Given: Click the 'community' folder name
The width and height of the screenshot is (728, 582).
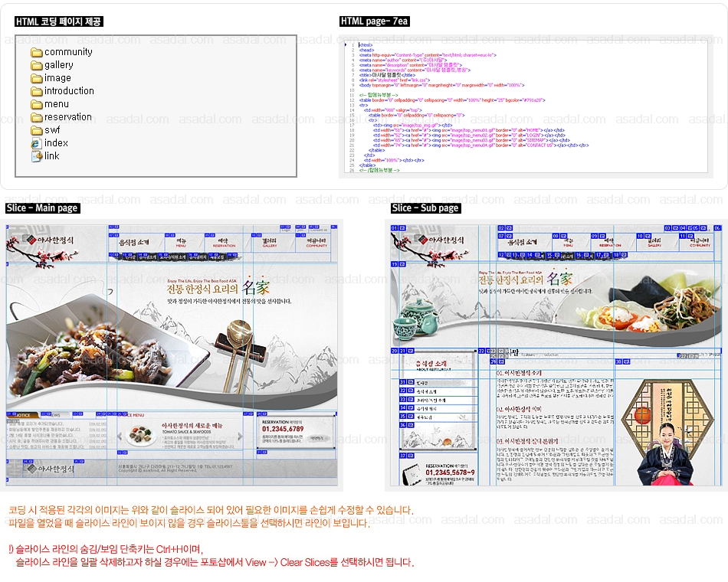Looking at the screenshot, I should coord(68,52).
